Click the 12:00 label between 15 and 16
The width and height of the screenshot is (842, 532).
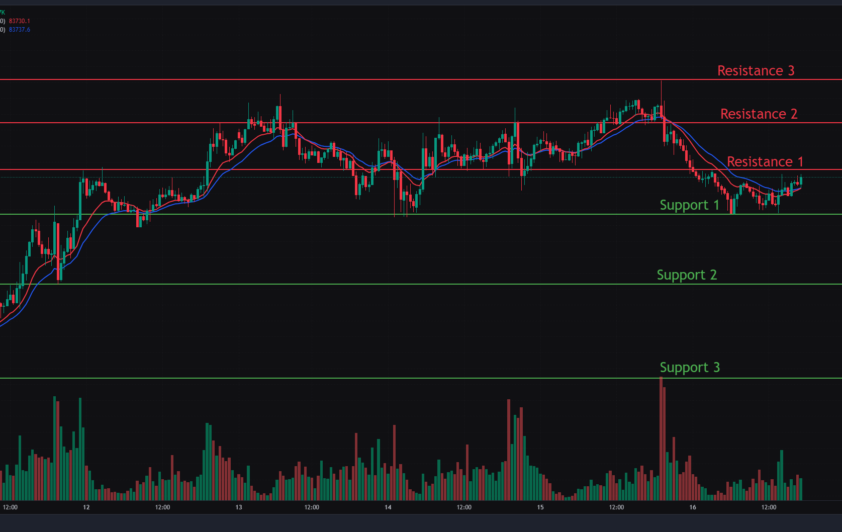tap(616, 507)
